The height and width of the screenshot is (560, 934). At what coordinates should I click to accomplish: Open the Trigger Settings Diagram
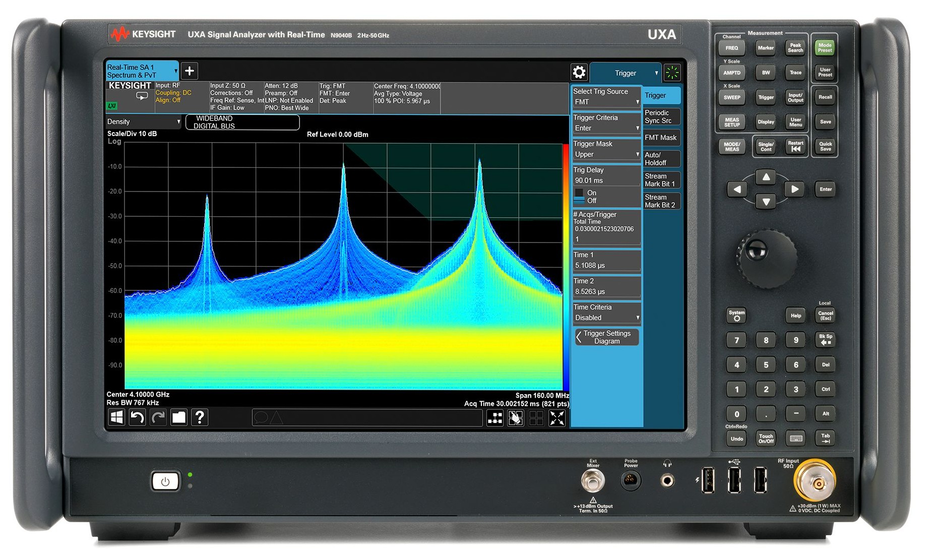click(606, 337)
